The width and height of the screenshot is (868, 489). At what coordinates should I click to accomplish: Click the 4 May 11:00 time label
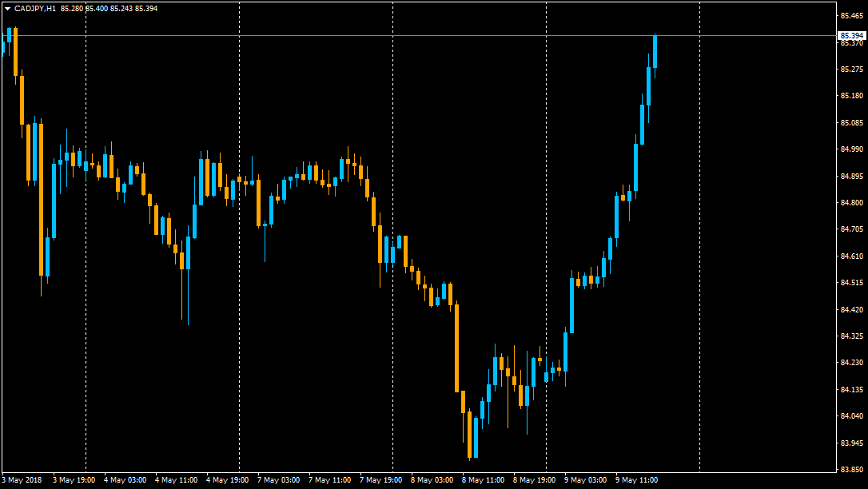[176, 480]
